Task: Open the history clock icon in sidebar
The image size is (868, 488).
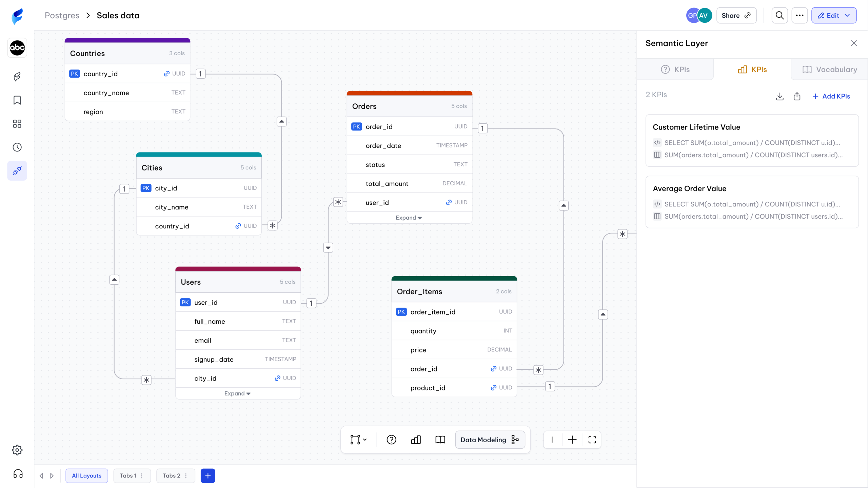Action: (17, 147)
